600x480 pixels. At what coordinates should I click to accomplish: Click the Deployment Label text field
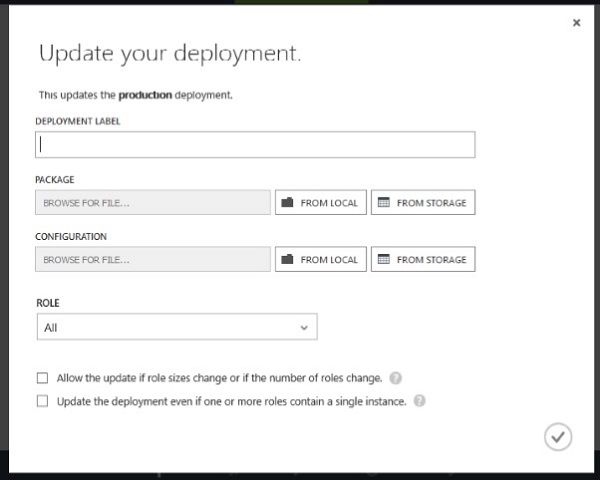[x=255, y=144]
